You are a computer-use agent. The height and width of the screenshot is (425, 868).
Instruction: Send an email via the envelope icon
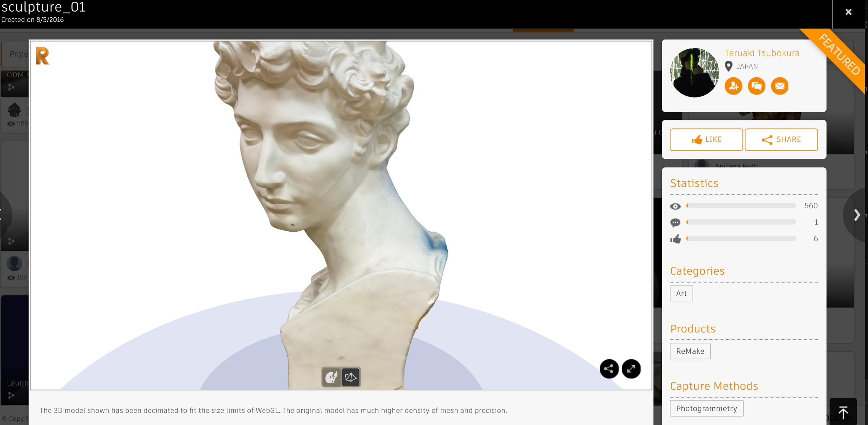click(780, 86)
